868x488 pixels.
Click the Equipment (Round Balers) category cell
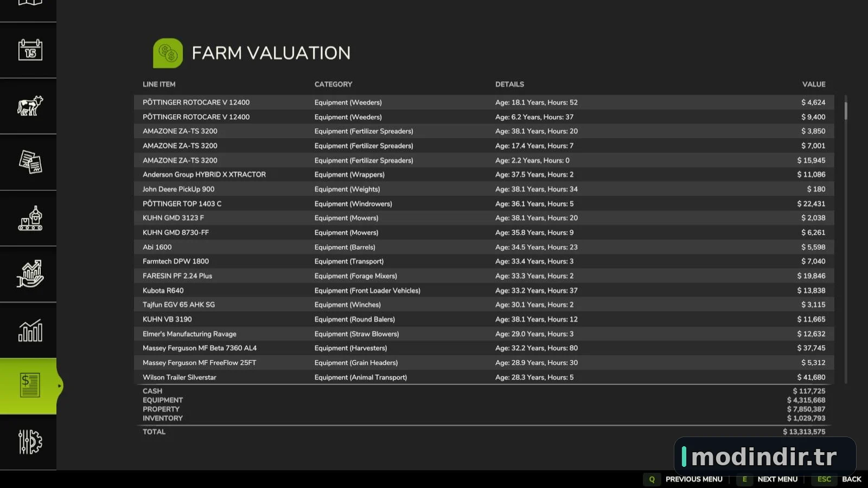point(355,319)
